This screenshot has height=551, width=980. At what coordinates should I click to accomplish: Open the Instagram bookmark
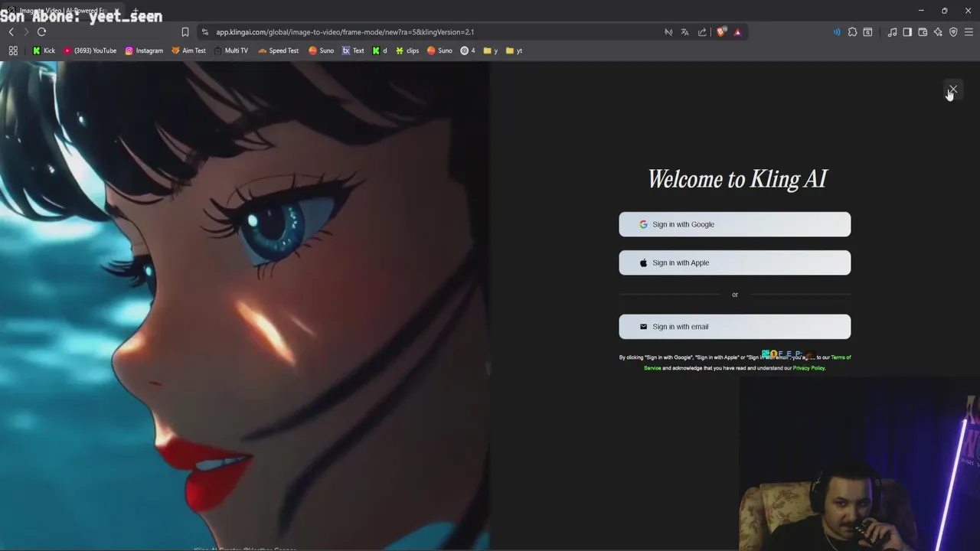[x=144, y=51]
